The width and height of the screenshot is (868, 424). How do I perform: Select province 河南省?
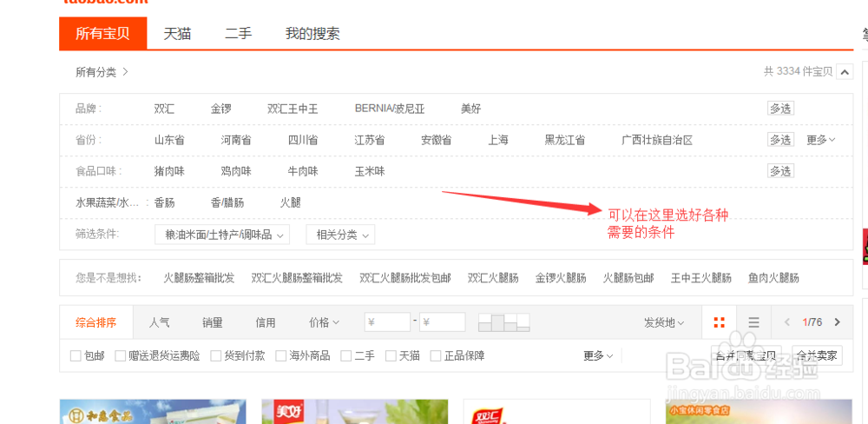(236, 140)
